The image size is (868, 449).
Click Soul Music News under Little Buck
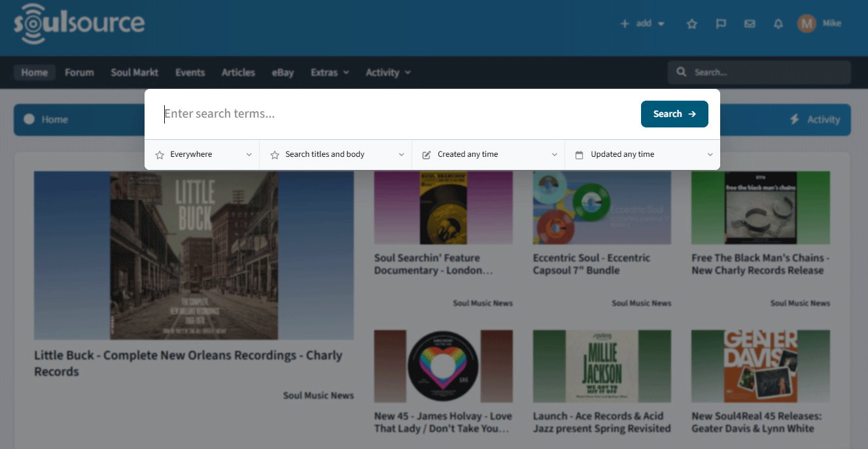tap(319, 395)
